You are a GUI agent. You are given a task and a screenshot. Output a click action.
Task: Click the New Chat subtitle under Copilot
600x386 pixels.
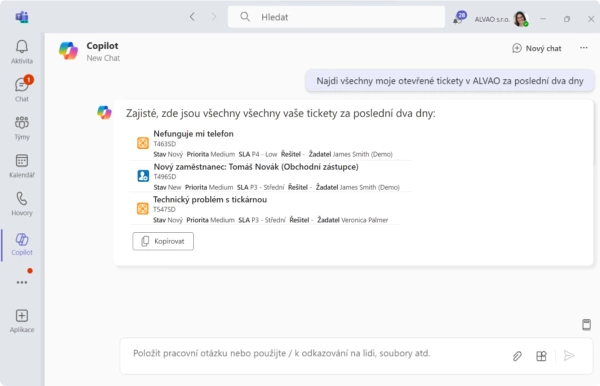[x=103, y=58]
